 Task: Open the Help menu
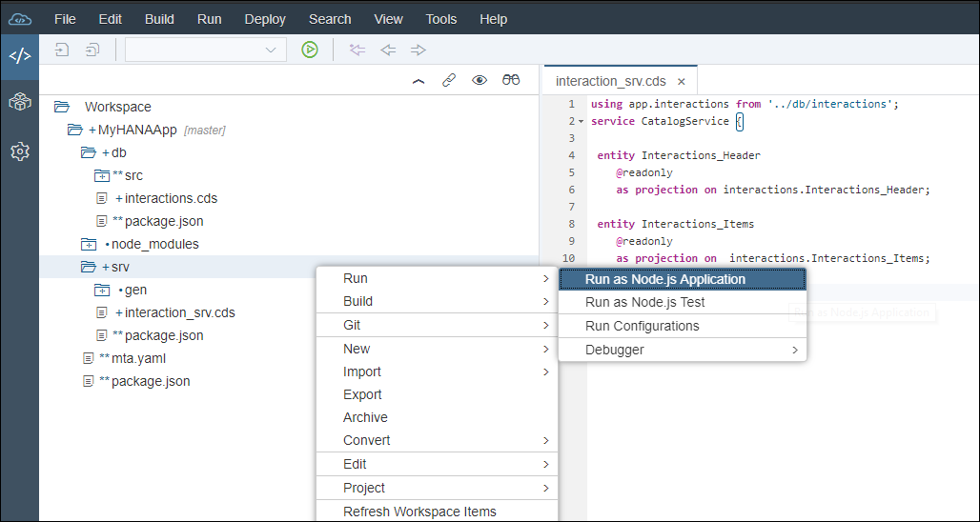tap(494, 19)
